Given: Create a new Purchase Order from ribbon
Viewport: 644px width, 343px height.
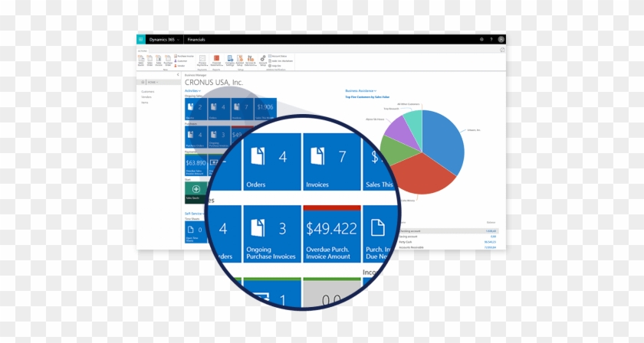Looking at the screenshot, I should click(168, 60).
